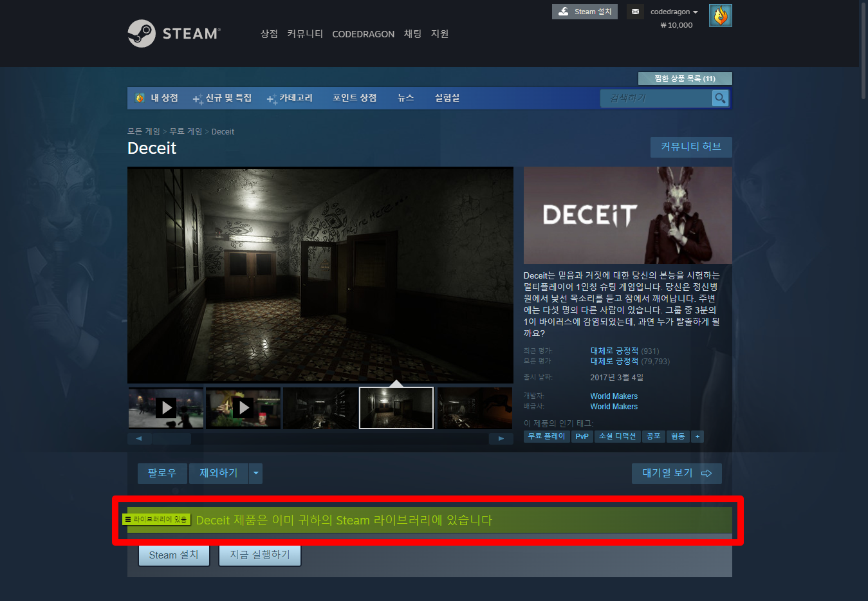Play the second video thumbnail
The height and width of the screenshot is (601, 868).
click(x=243, y=408)
